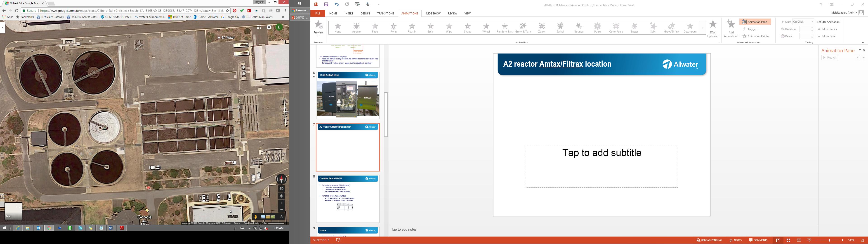Click Move Earlier in Reorder Animation
Screen dimensions: 868x244
[828, 29]
